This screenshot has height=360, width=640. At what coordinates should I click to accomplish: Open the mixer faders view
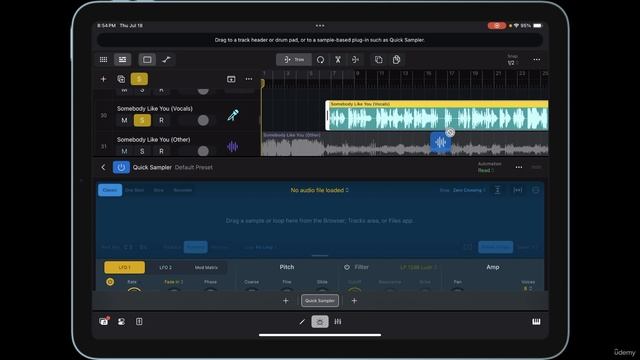coord(338,322)
